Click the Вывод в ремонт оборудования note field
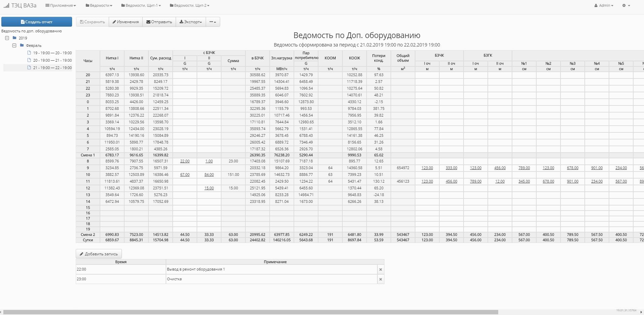 (271, 270)
